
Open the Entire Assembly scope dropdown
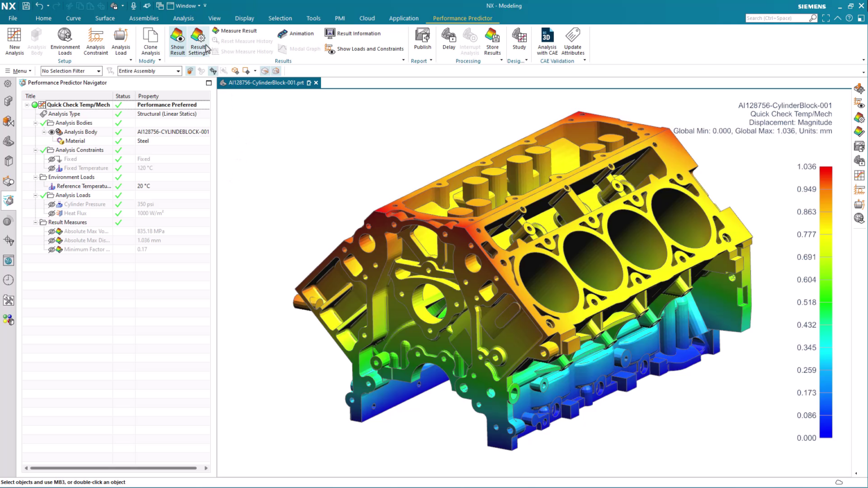coord(149,71)
